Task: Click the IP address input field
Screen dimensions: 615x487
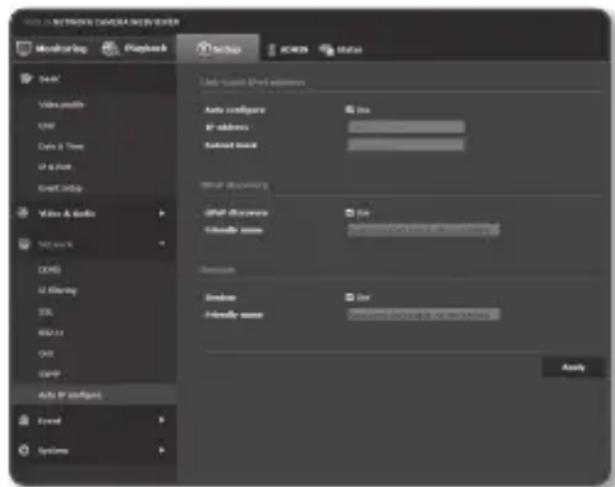Action: coord(406,127)
